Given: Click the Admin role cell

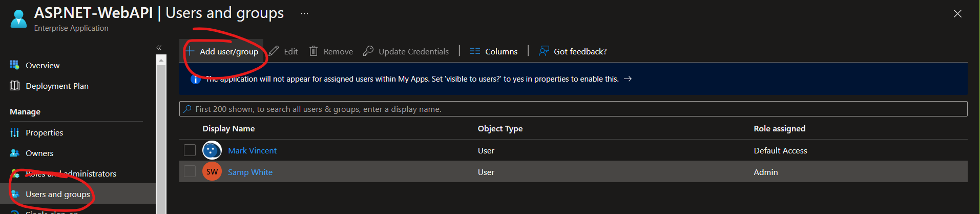Looking at the screenshot, I should (765, 172).
